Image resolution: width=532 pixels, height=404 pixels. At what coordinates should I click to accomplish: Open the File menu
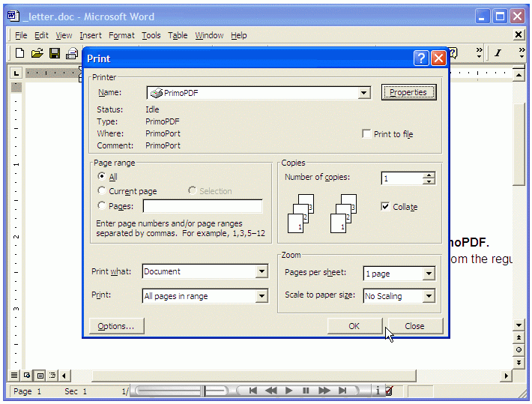pos(21,35)
